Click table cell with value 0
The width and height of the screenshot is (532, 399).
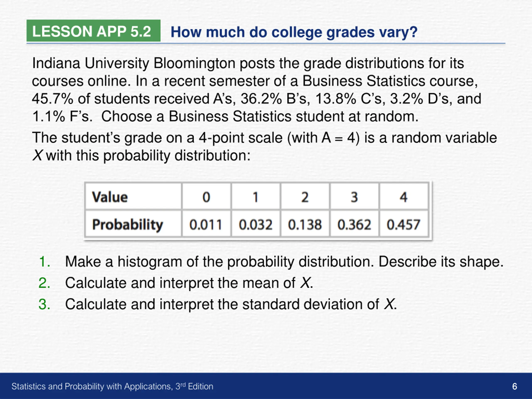[x=206, y=196]
